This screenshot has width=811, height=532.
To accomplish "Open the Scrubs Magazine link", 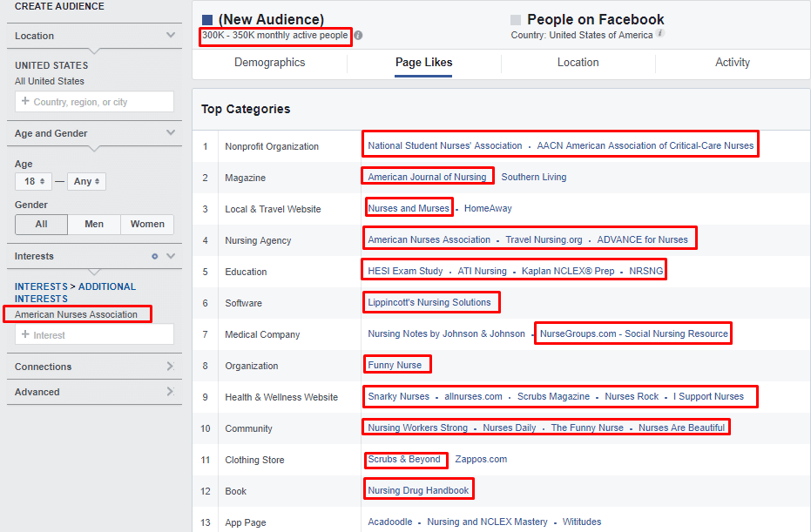I will coord(553,396).
